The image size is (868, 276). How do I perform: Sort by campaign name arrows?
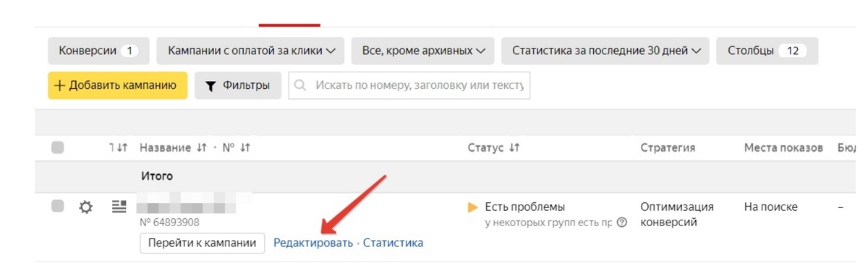pyautogui.click(x=202, y=147)
